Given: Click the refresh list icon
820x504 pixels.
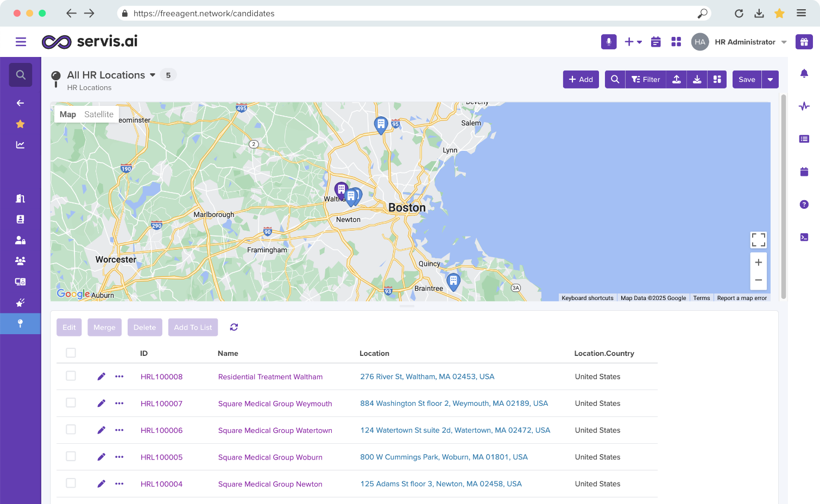Looking at the screenshot, I should tap(234, 327).
